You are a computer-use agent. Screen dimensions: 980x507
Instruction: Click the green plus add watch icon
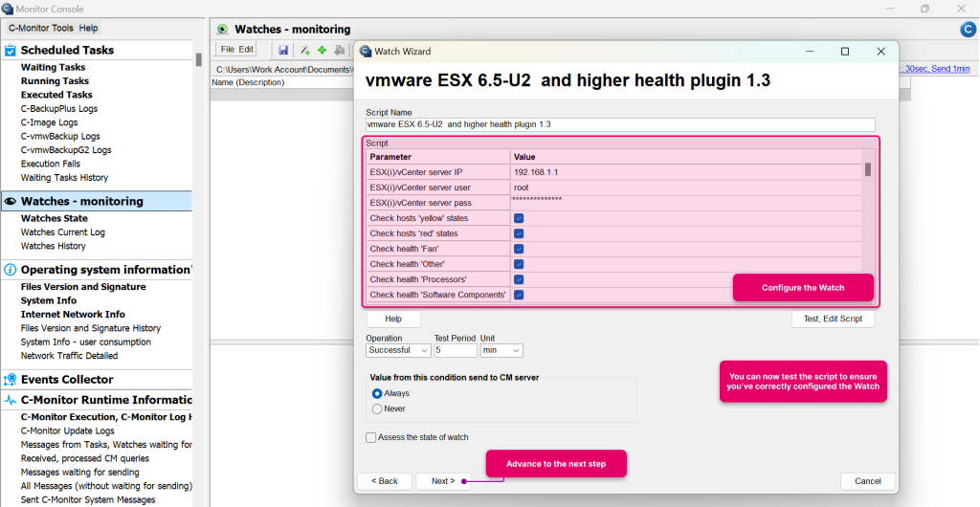click(x=322, y=50)
